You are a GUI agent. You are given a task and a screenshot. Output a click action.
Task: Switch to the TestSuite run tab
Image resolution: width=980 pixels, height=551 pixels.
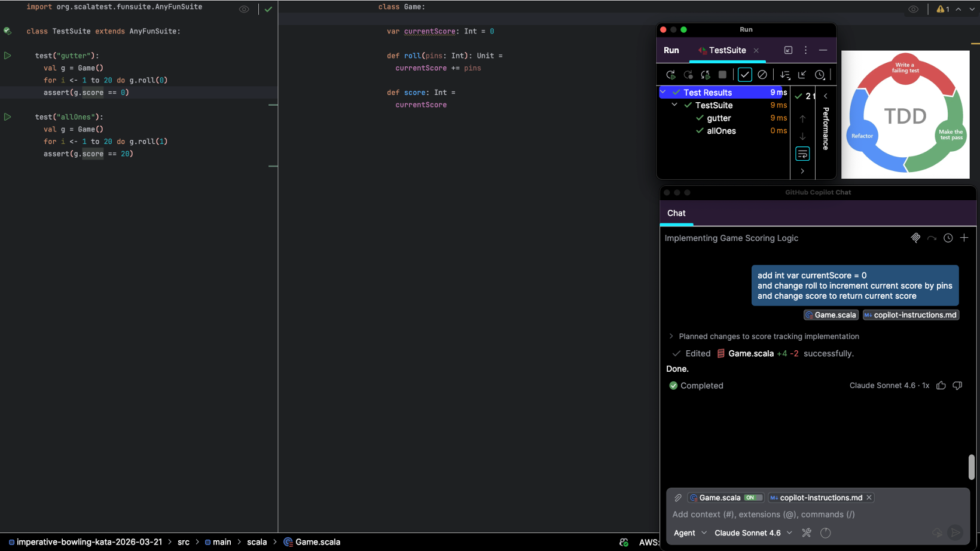point(726,50)
